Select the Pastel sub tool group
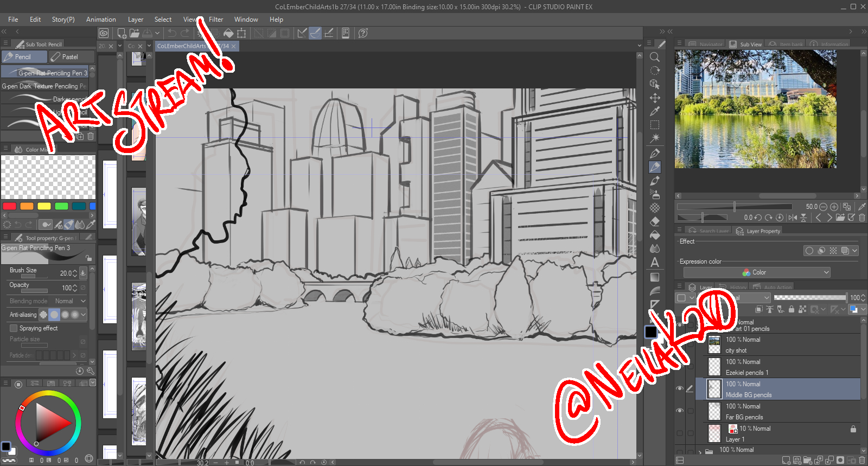The image size is (868, 466). 72,57
